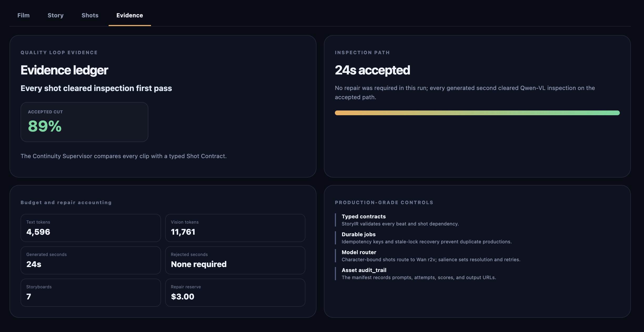Click the Budget and repair accounting label
The height and width of the screenshot is (332, 644).
click(66, 203)
